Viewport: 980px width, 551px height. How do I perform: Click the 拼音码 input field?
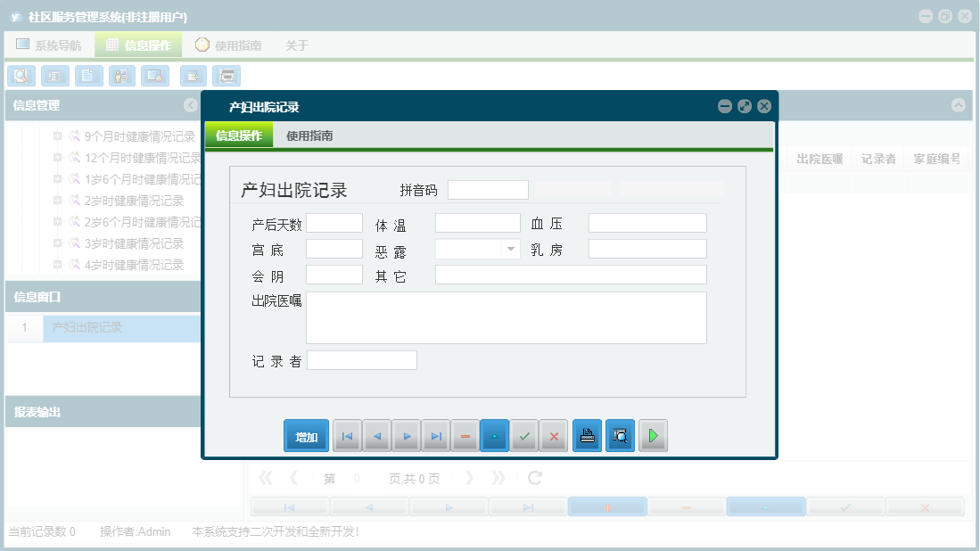tap(489, 189)
